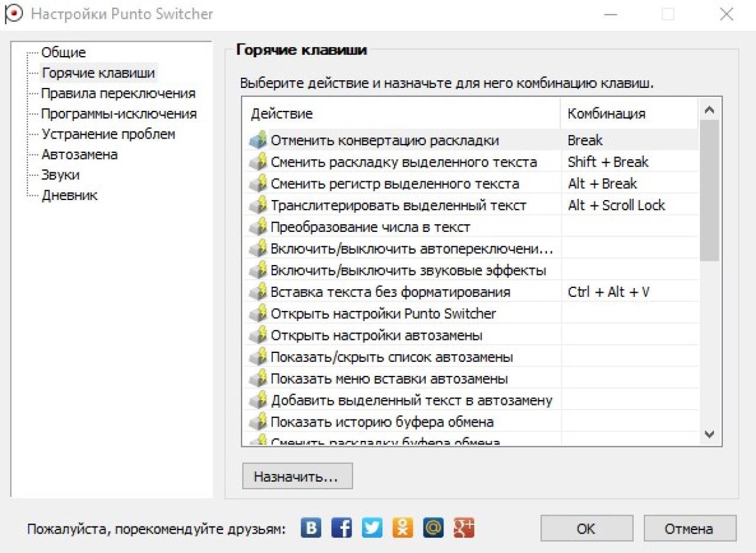Click icon beside Транслитерировать выделенный текст
The height and width of the screenshot is (553, 756).
coord(258,205)
